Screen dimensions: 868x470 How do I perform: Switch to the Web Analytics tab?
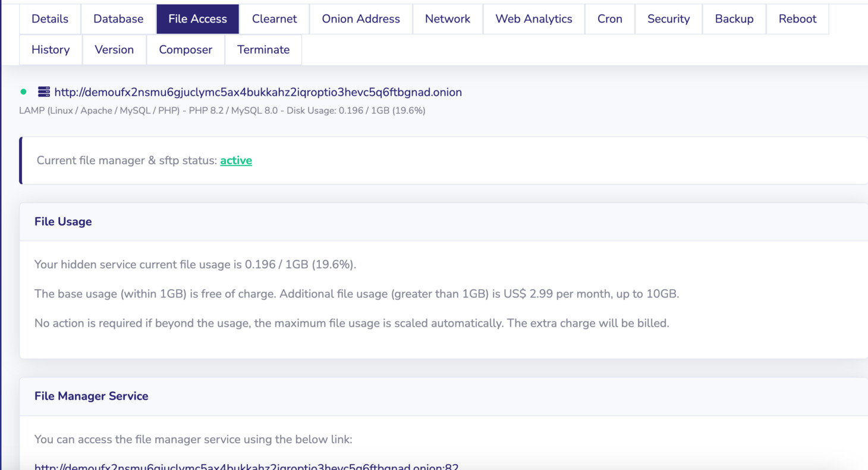(x=534, y=19)
